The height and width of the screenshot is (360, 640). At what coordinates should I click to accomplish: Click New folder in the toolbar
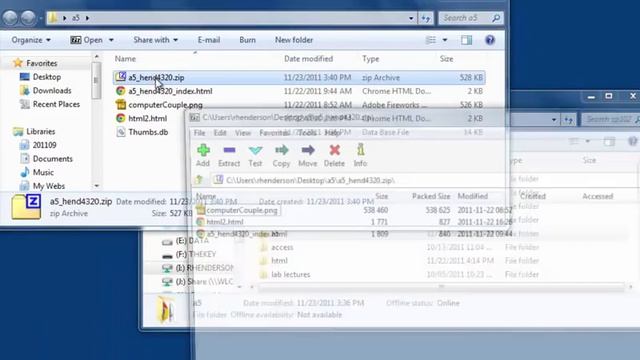[x=294, y=40]
